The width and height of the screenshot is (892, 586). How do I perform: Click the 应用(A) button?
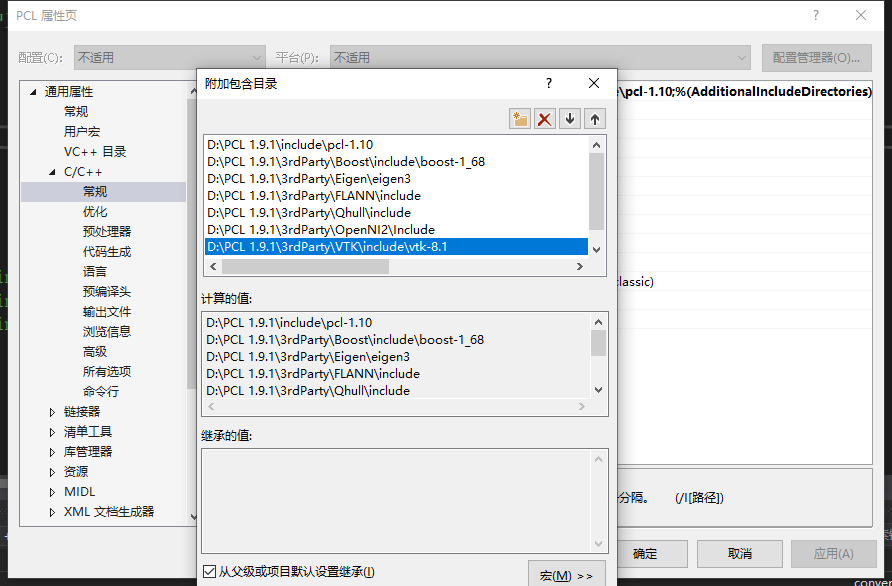(833, 554)
